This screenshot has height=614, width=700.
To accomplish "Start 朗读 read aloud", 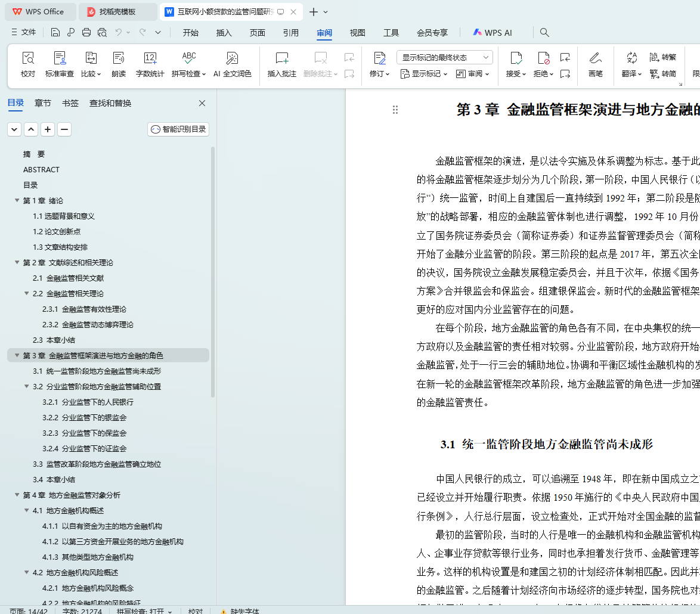I will pos(119,64).
